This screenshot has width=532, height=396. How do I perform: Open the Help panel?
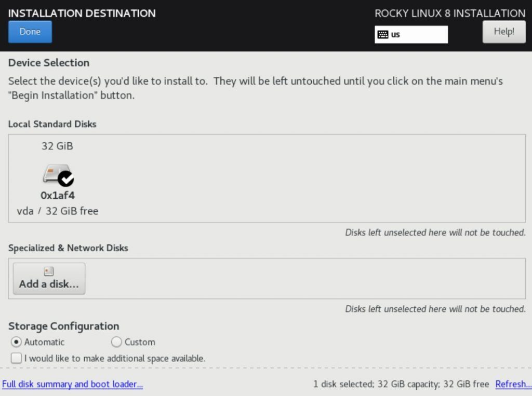pos(503,32)
